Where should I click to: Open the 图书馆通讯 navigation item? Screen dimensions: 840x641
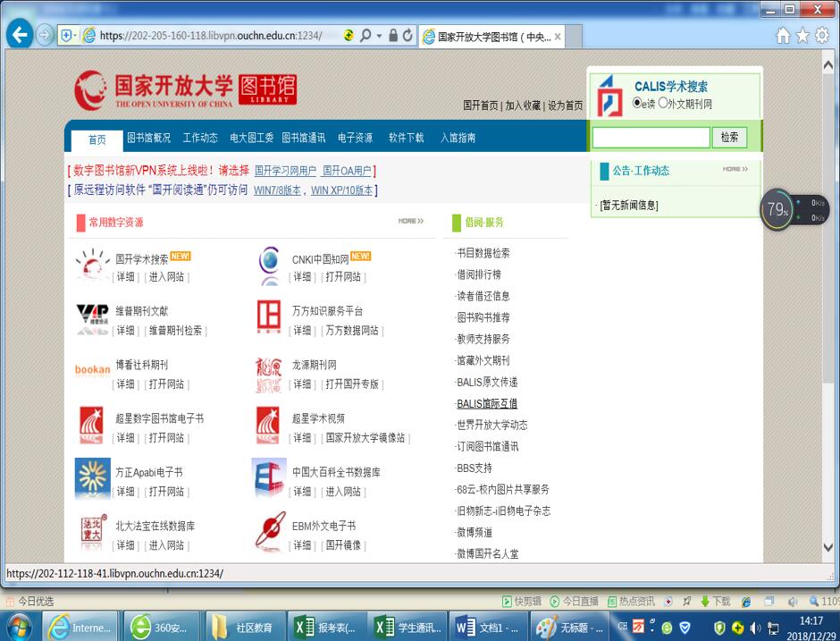303,138
